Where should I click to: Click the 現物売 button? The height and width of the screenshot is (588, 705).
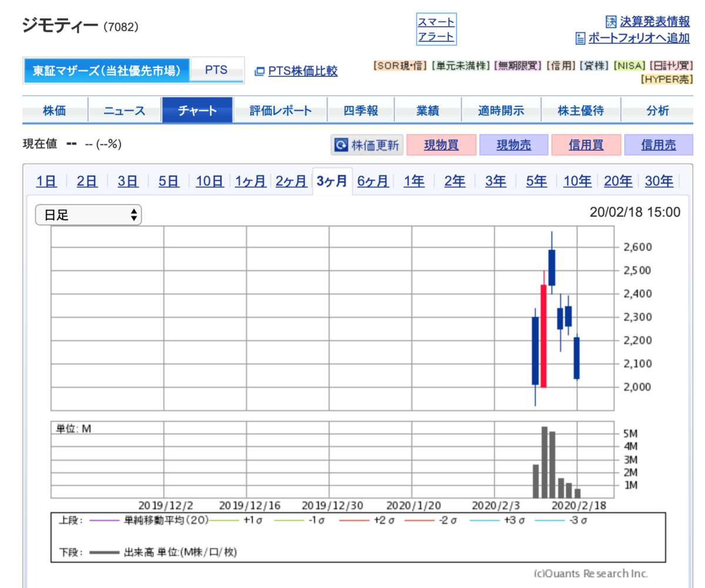tap(513, 145)
